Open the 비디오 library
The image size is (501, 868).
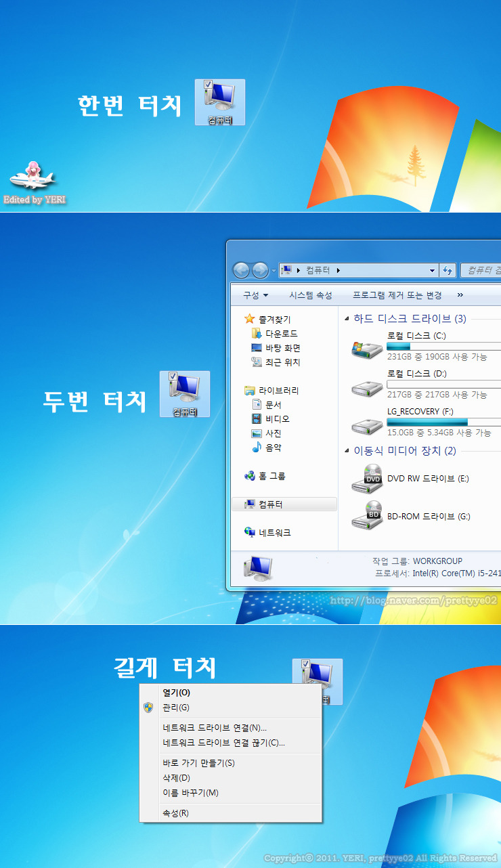[270, 419]
